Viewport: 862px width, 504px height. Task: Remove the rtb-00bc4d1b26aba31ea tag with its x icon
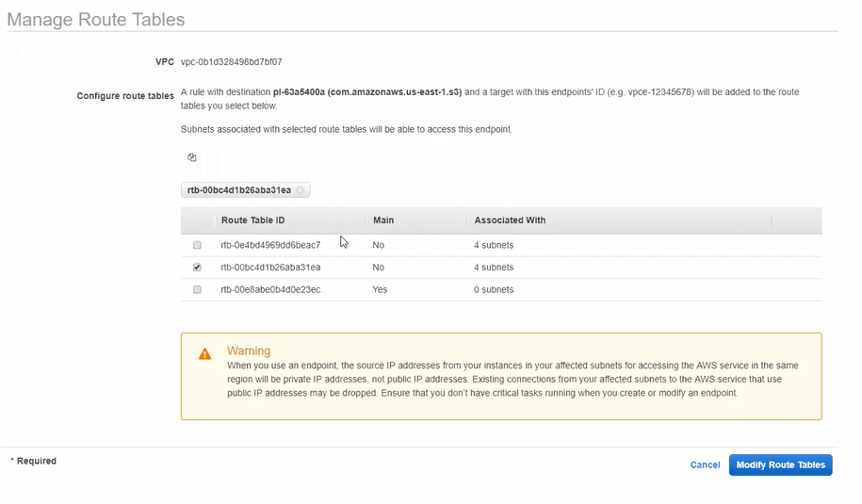pyautogui.click(x=300, y=190)
